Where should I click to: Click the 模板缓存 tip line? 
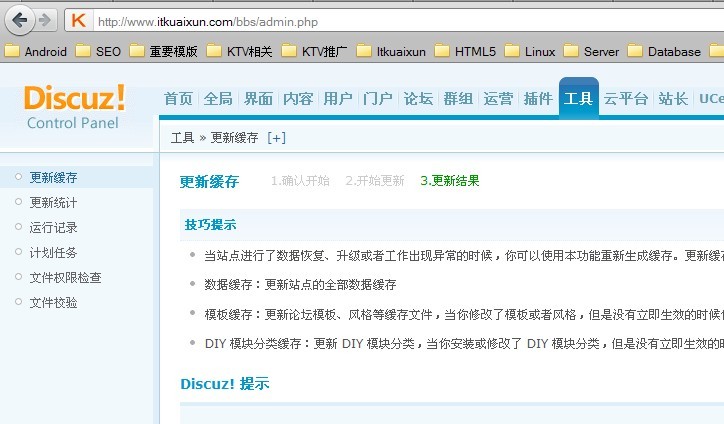click(464, 315)
